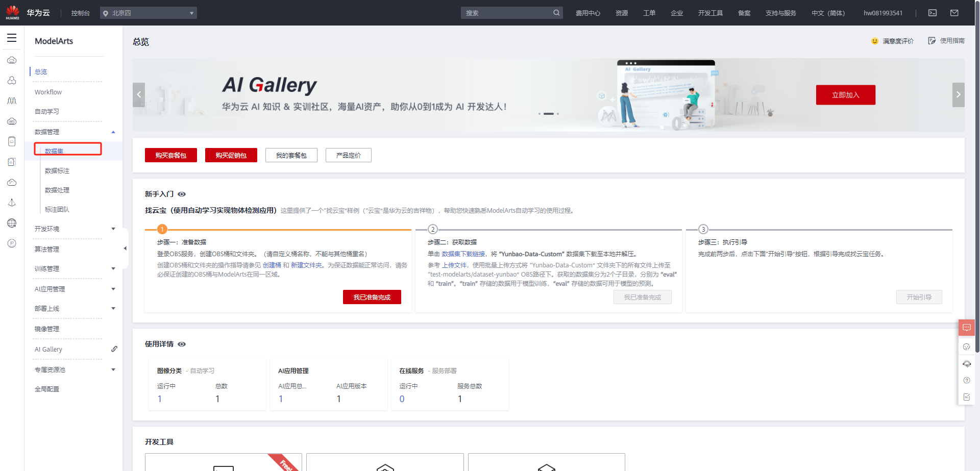Click the 购买套餐包 button
This screenshot has height=471, width=980.
(171, 155)
